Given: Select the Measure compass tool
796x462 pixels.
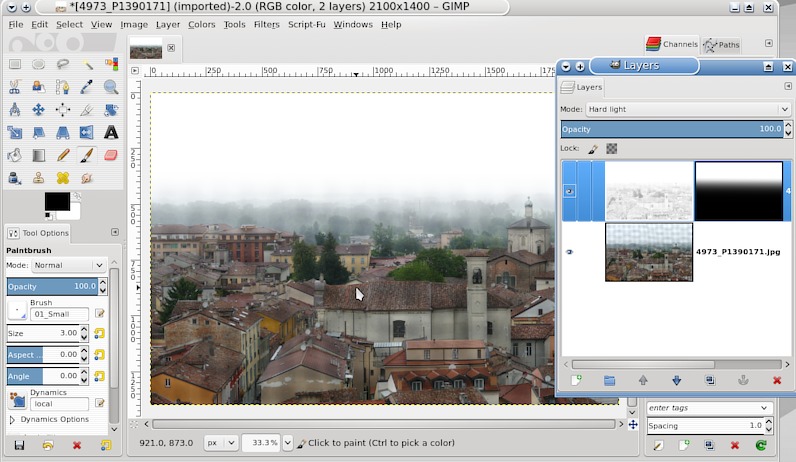Looking at the screenshot, I should [15, 109].
